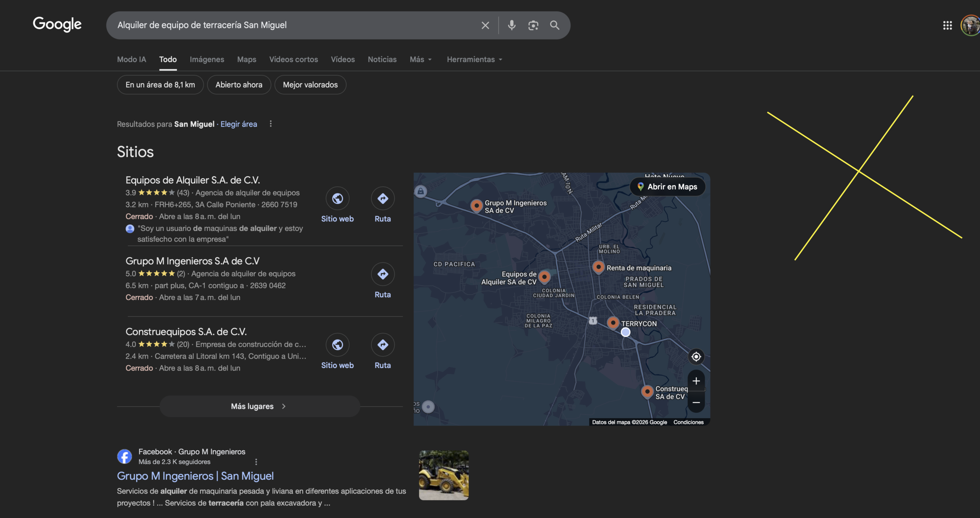Viewport: 980px width, 518px height.
Task: Open the three-dot menu beside Elegir área
Action: click(x=271, y=124)
